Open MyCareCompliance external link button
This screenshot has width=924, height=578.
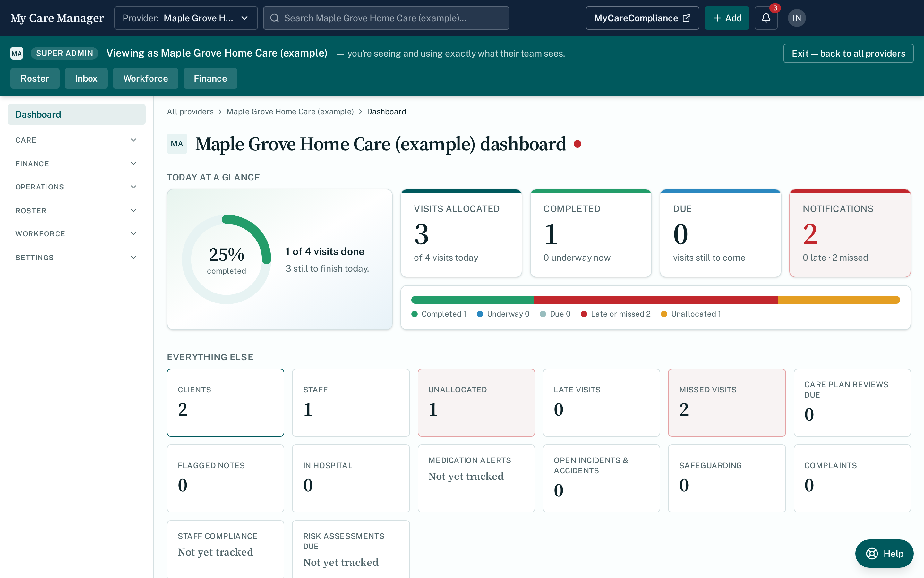click(x=642, y=18)
